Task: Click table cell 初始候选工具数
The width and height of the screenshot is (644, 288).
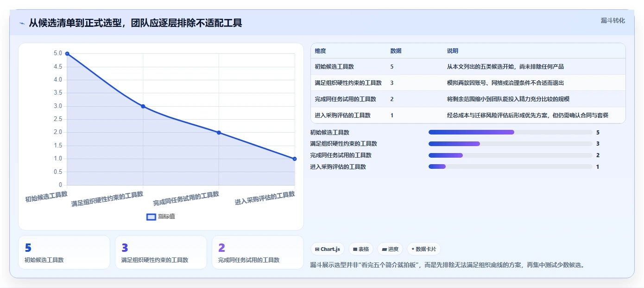Action: (x=334, y=67)
